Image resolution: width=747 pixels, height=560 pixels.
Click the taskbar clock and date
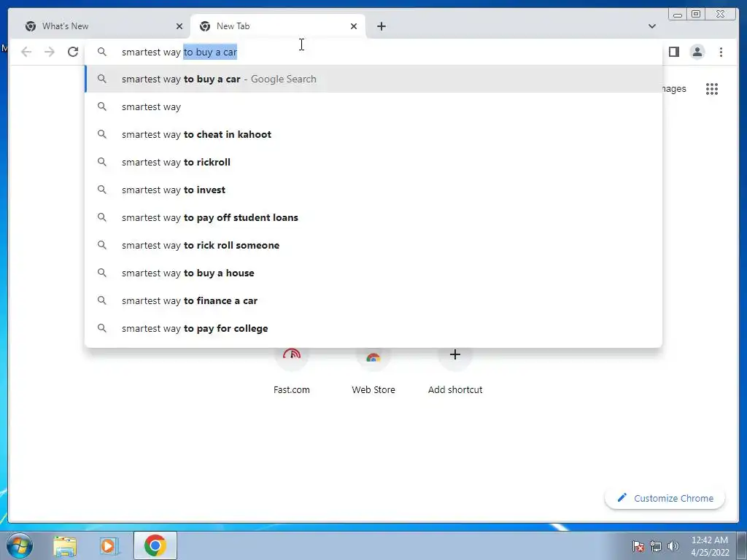tap(710, 546)
